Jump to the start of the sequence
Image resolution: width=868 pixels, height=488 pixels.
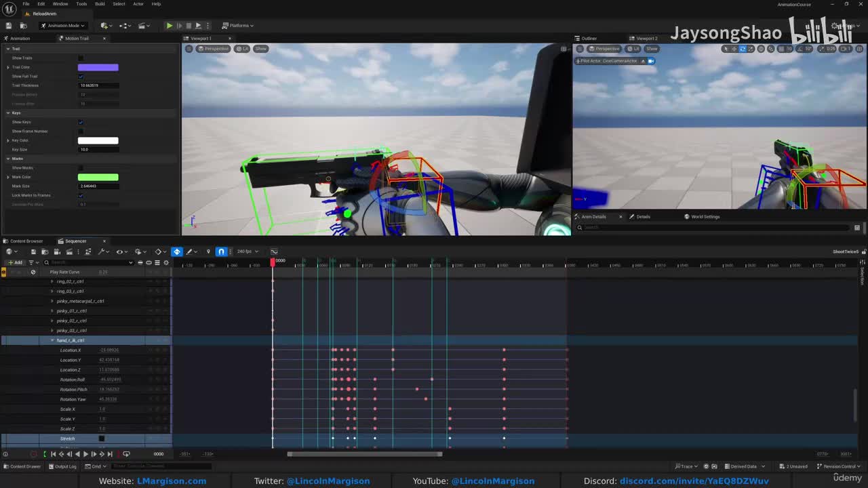coord(53,454)
